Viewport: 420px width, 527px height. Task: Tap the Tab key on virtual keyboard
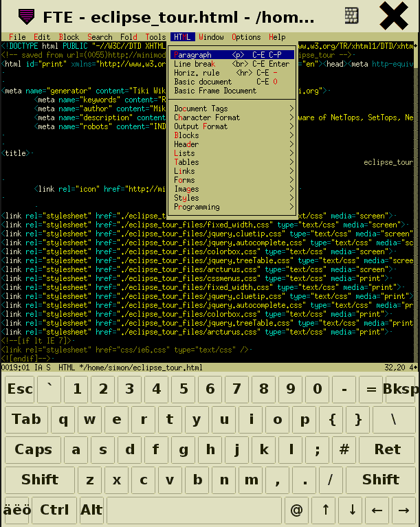[26, 419]
